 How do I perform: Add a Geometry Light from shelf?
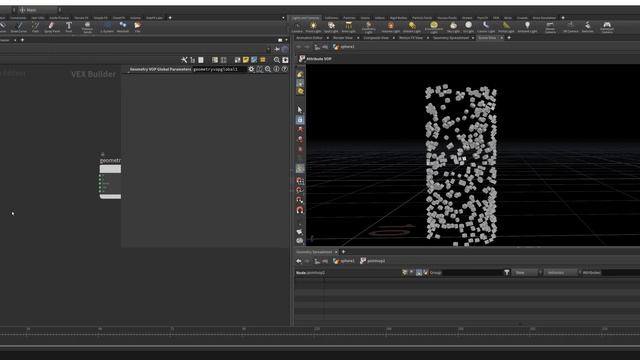[x=369, y=28]
